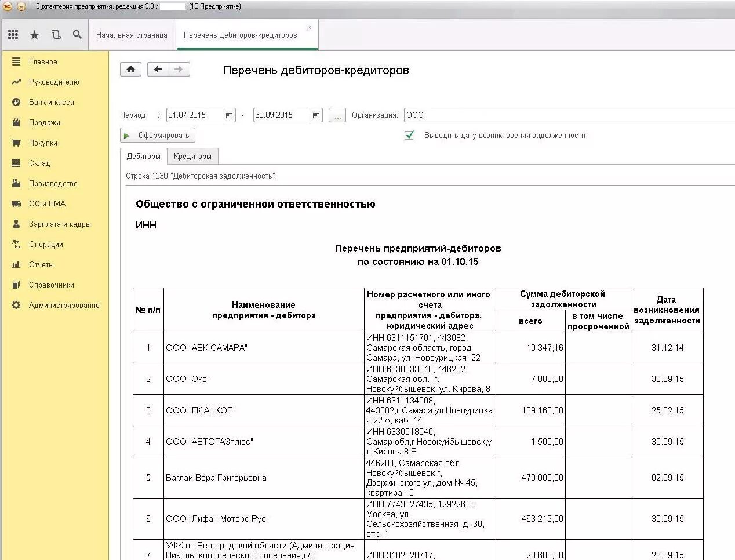Image resolution: width=735 pixels, height=560 pixels.
Task: Click column header Наименование предприятия - дебитора
Action: pyautogui.click(x=264, y=310)
